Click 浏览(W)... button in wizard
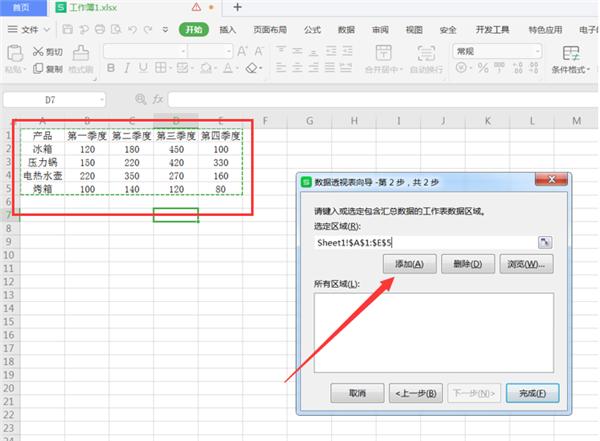This screenshot has width=600, height=441. coord(526,264)
